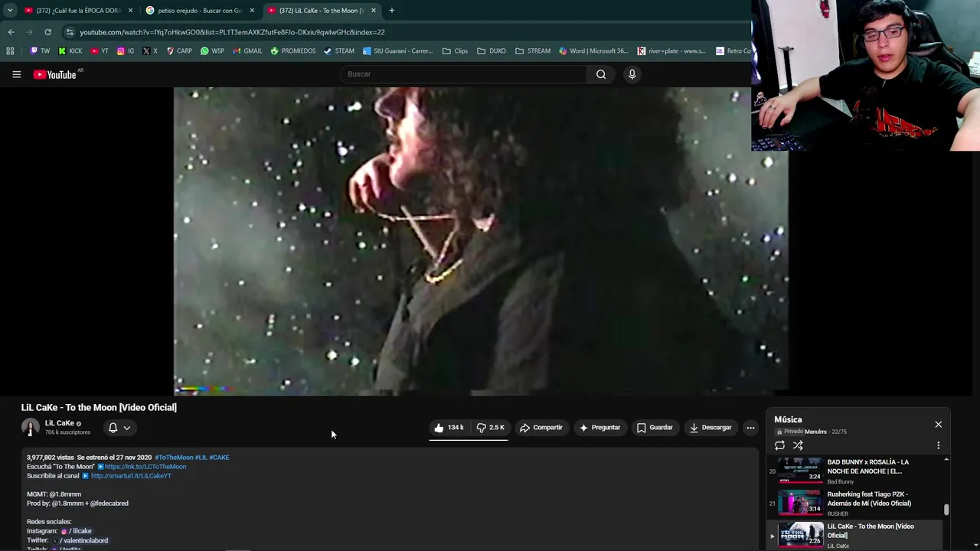The image size is (980, 551).
Task: Like the video (134 k)
Action: (x=449, y=428)
